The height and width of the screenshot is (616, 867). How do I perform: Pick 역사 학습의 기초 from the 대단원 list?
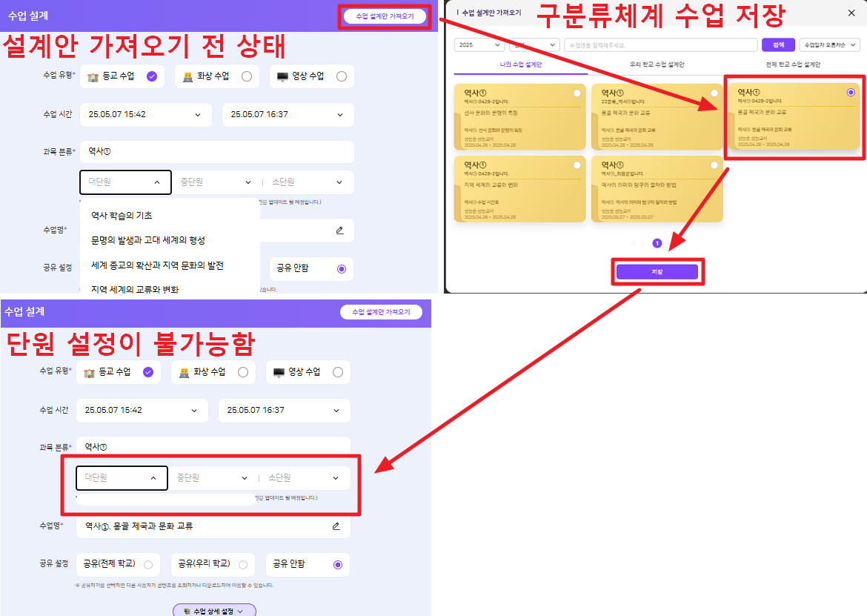click(122, 216)
